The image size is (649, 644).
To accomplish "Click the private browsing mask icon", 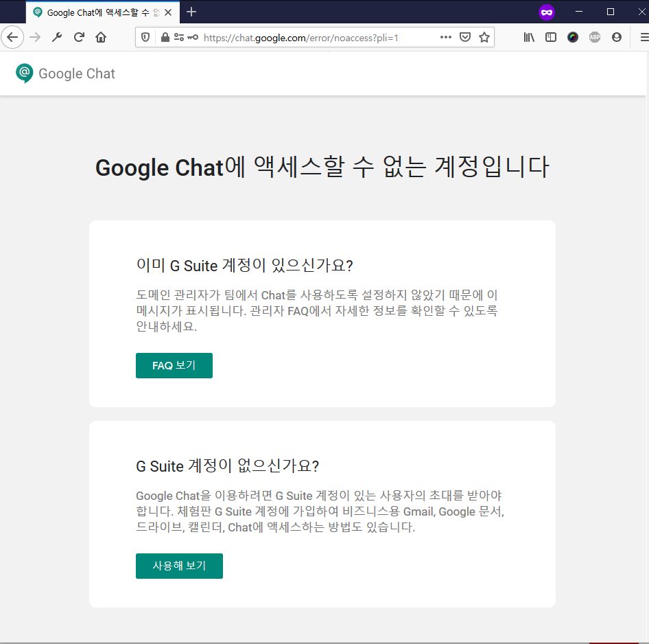I will 547,12.
